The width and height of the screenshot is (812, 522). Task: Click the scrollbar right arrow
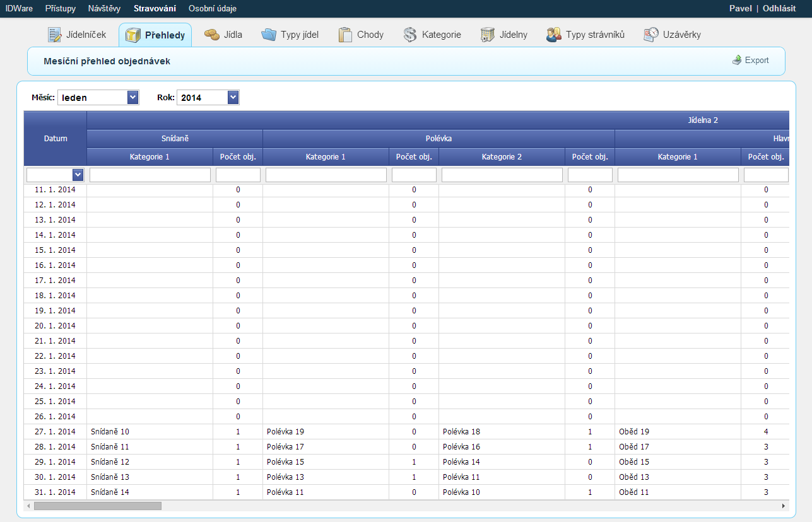point(784,506)
